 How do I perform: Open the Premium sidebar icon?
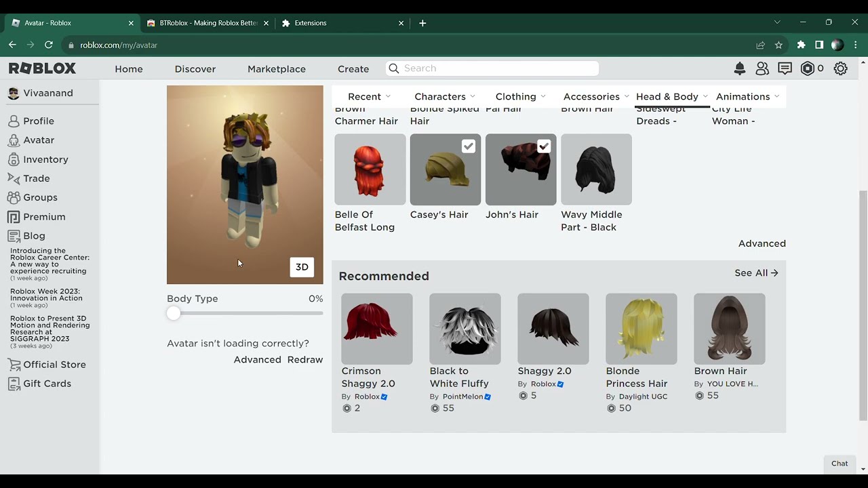(x=14, y=217)
